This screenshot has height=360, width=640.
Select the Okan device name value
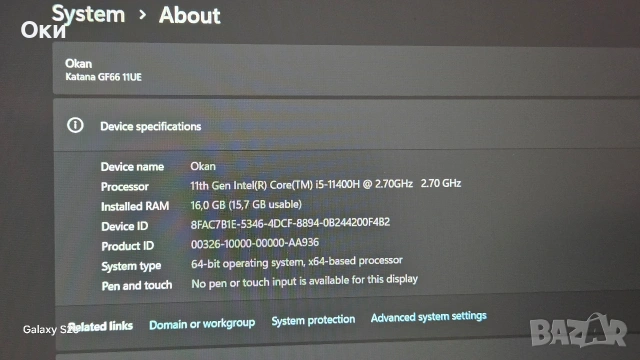203,167
